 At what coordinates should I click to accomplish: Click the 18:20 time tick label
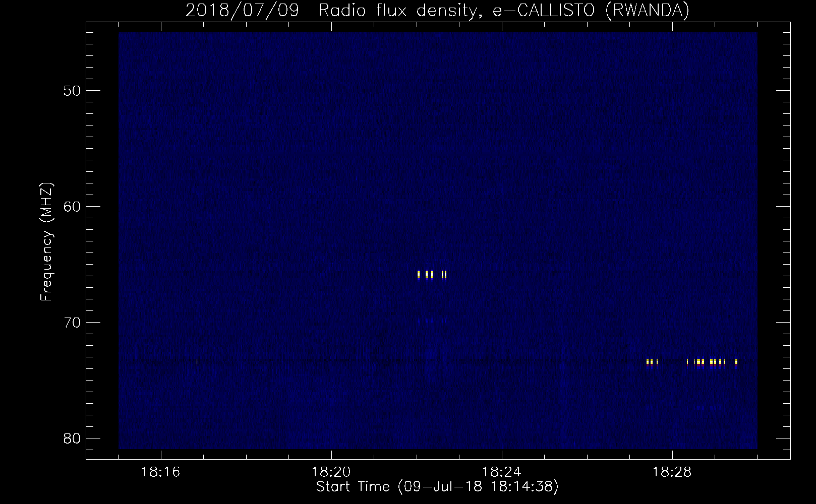pos(331,472)
